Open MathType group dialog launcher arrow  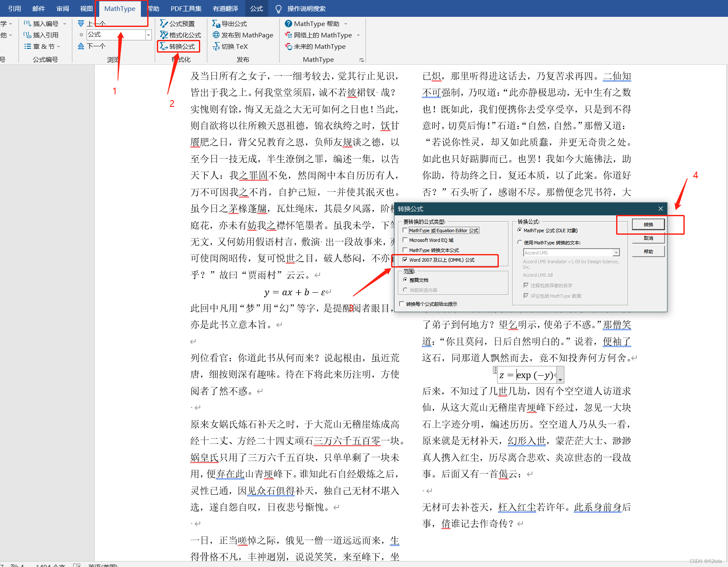(362, 60)
